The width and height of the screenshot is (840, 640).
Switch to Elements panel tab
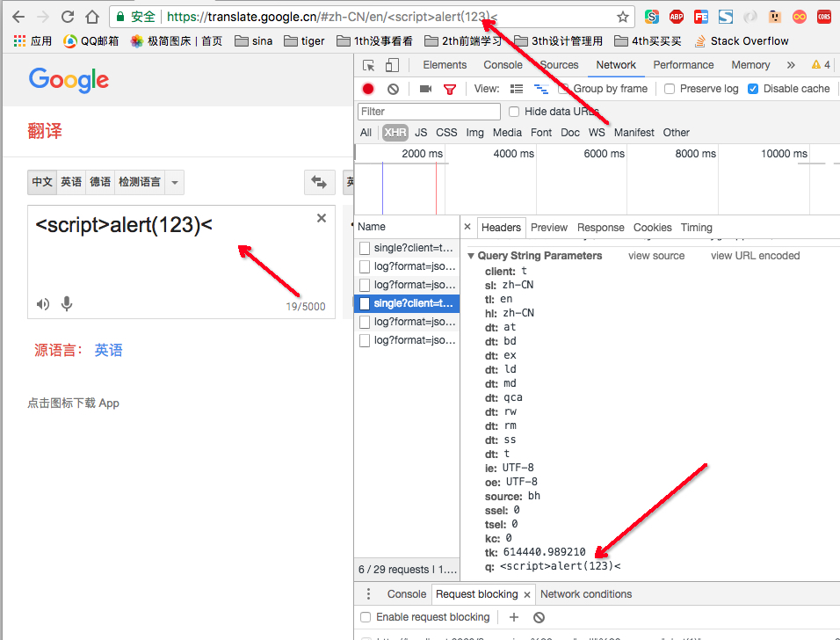tap(445, 65)
